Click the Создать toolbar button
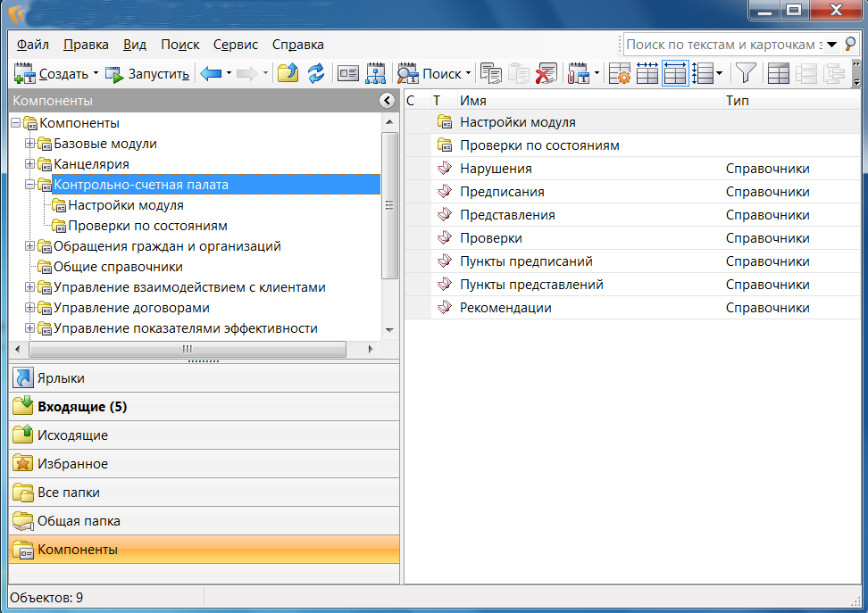 [x=51, y=73]
